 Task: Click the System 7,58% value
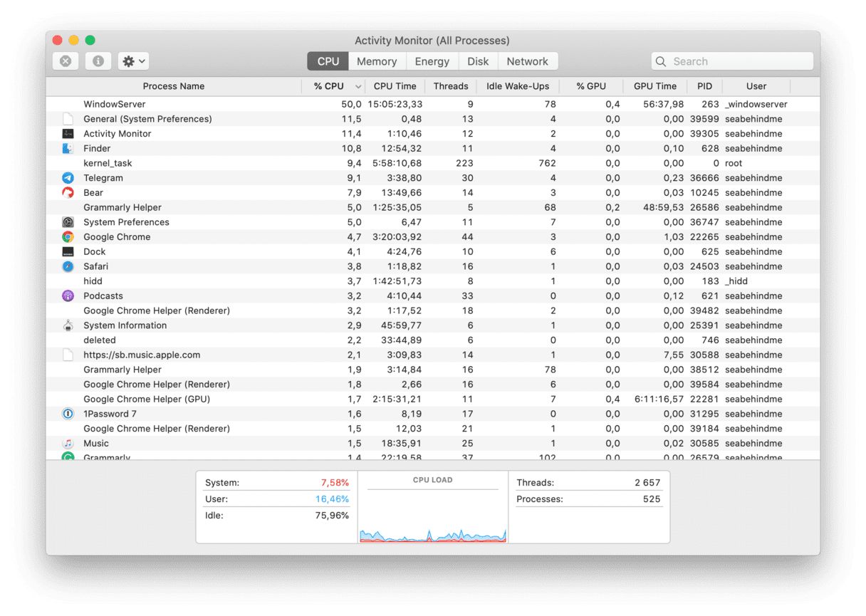pyautogui.click(x=335, y=483)
